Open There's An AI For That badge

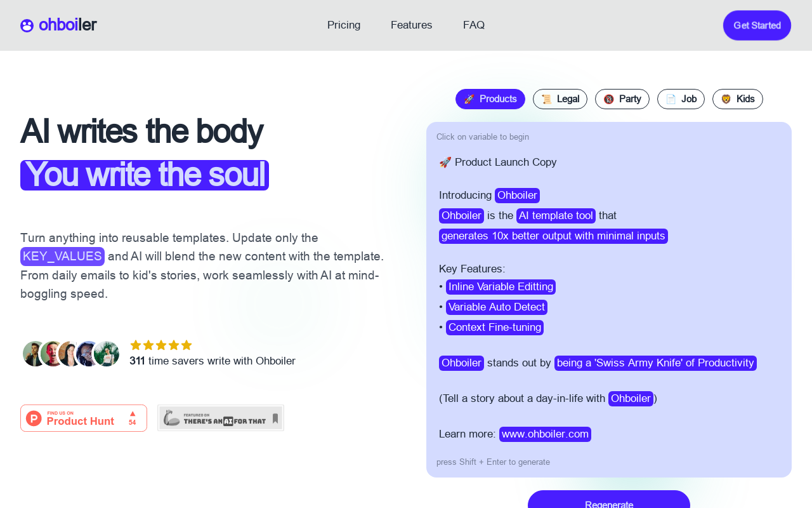[x=221, y=418]
